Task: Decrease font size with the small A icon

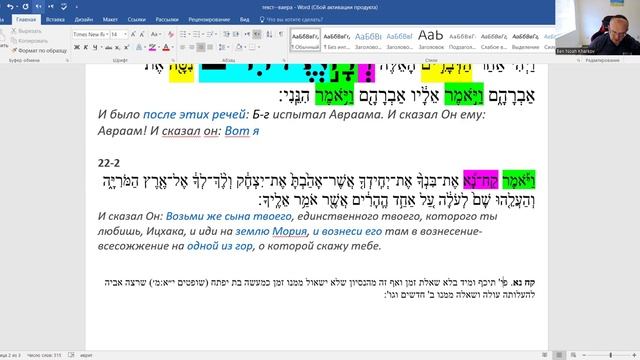Action: point(142,34)
